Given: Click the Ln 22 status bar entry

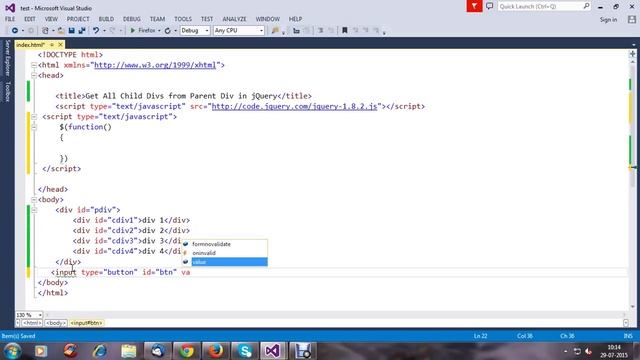Looking at the screenshot, I should coord(481,336).
